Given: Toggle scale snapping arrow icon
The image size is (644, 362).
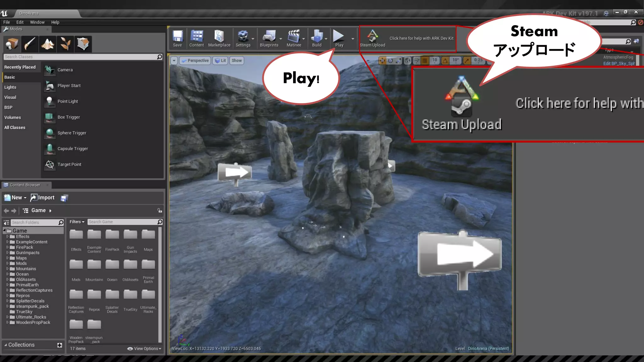Looking at the screenshot, I should coord(467,61).
